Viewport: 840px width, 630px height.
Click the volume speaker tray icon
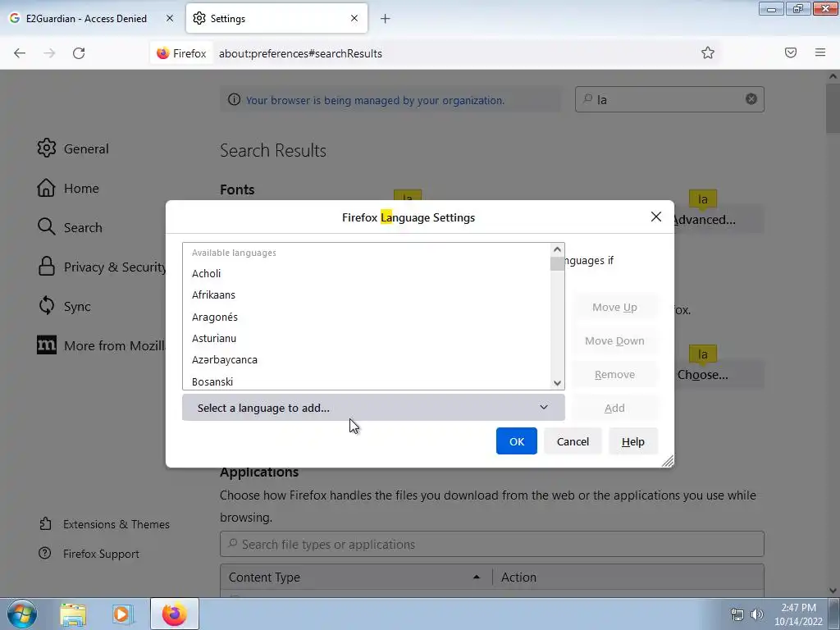coord(757,614)
